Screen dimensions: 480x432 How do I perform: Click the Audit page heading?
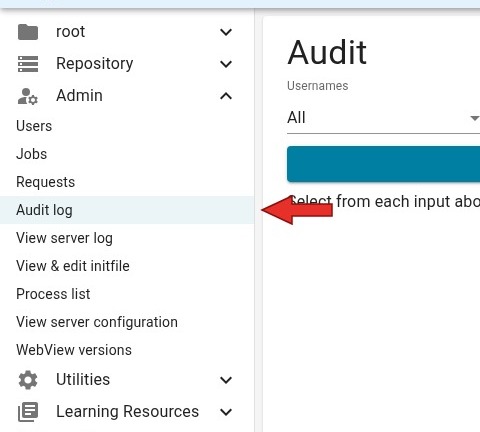click(x=327, y=53)
